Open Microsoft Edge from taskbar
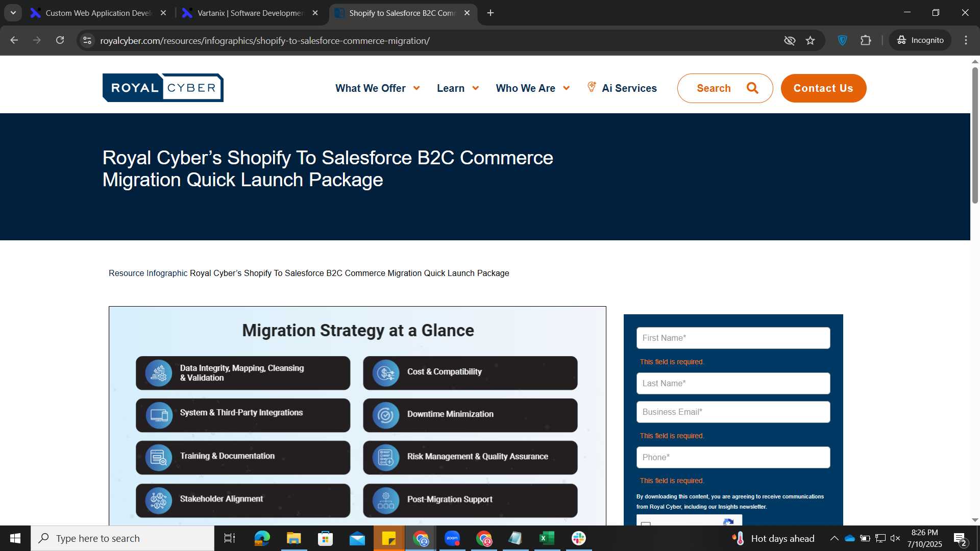This screenshot has width=980, height=551. coord(262,538)
